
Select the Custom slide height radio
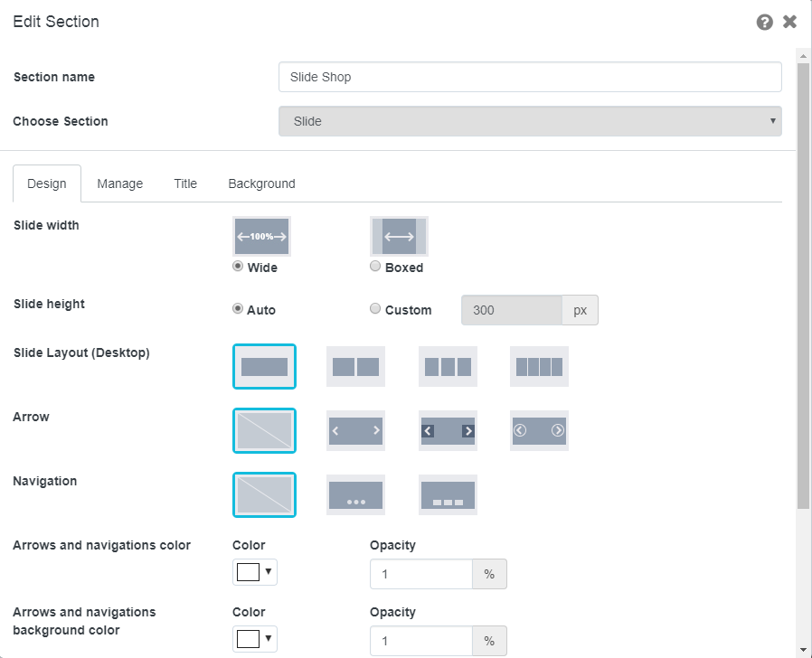(x=375, y=309)
